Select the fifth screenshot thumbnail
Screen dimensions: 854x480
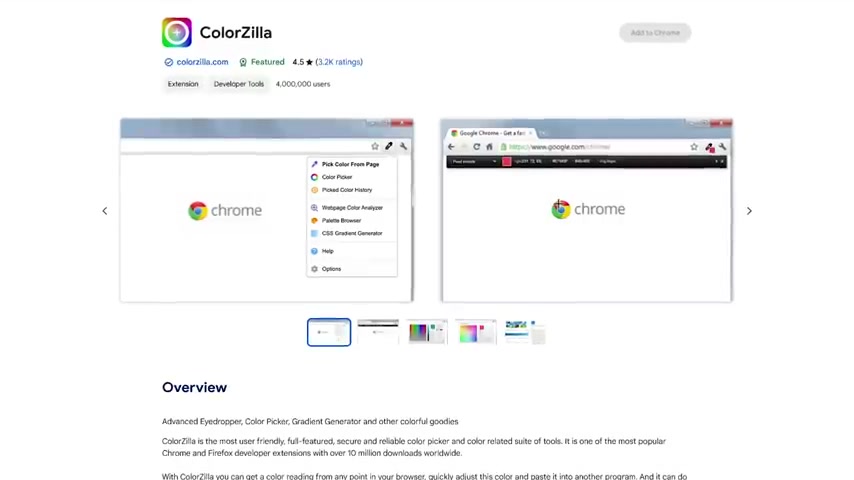pyautogui.click(x=525, y=332)
